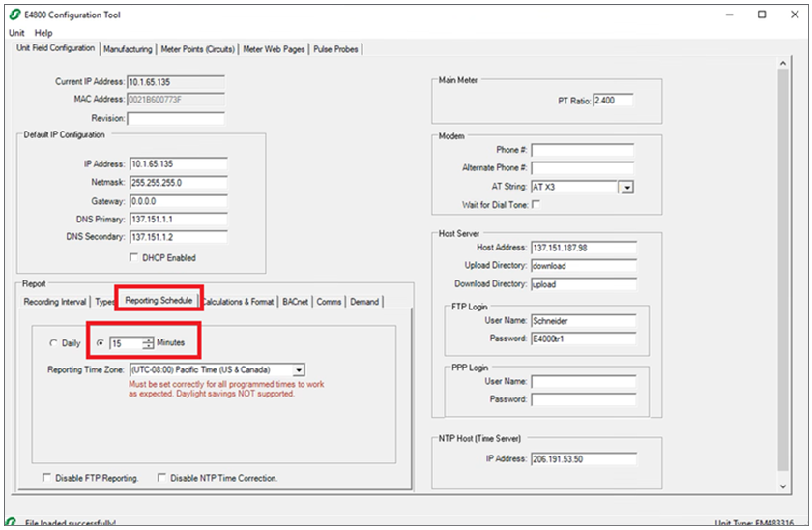Click the default IP Address field
Image resolution: width=812 pixels, height=530 pixels.
click(179, 163)
